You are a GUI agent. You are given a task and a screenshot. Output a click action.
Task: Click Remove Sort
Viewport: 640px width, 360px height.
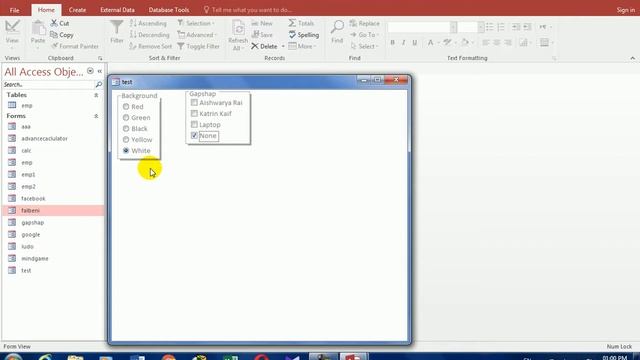[x=150, y=46]
